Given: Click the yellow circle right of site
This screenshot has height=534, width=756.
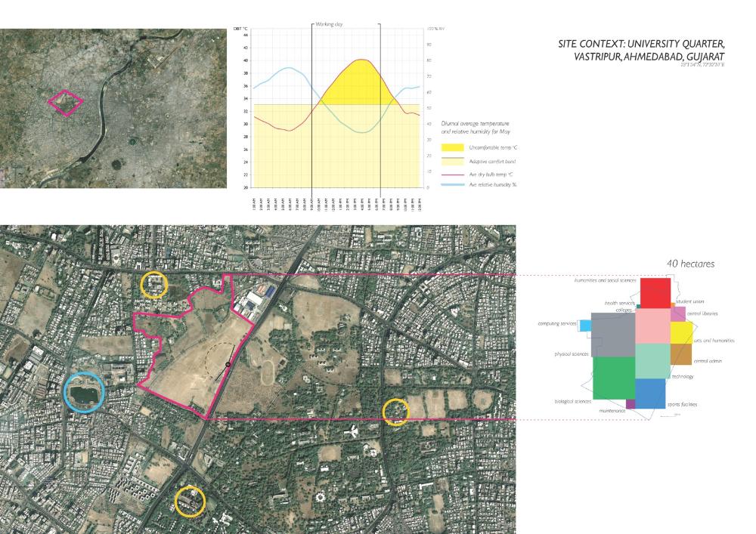Looking at the screenshot, I should [x=396, y=412].
